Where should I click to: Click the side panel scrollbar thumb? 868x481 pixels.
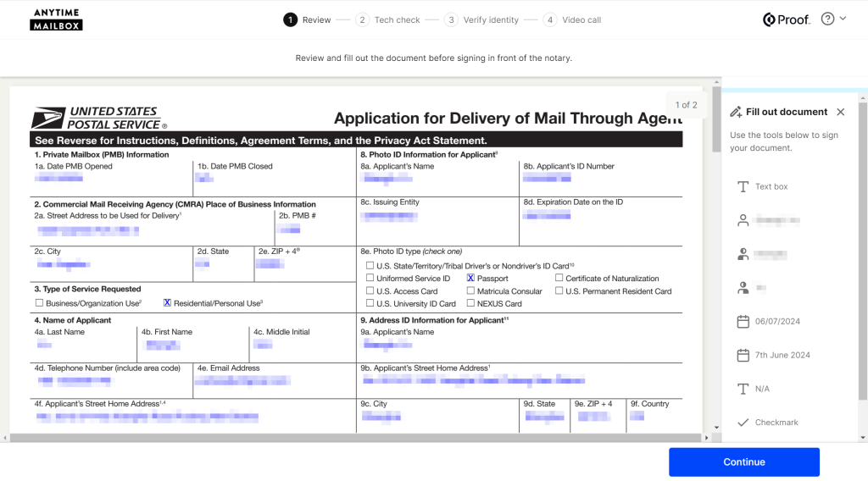(x=862, y=250)
